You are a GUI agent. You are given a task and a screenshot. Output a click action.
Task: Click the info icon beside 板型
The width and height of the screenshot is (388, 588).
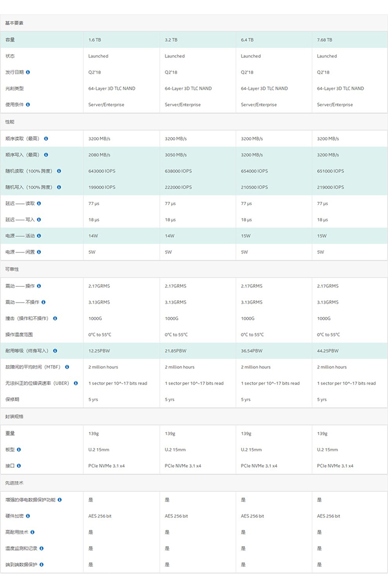pos(19,450)
